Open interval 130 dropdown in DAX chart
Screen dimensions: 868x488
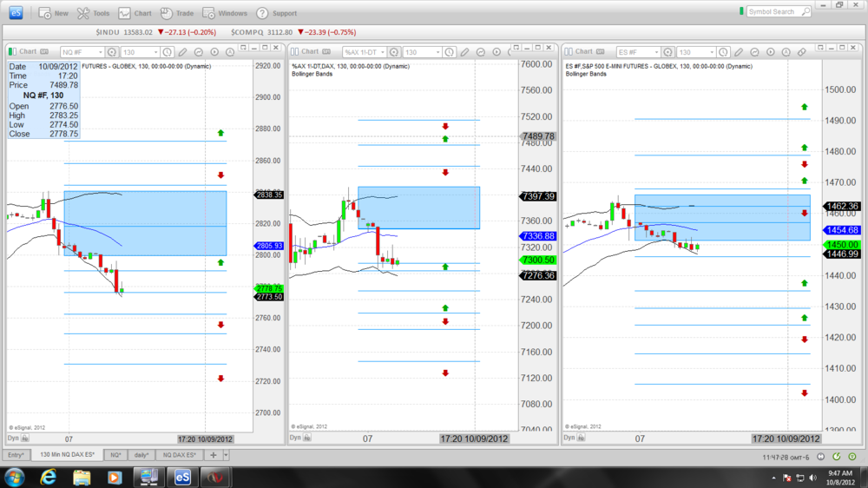(x=423, y=52)
